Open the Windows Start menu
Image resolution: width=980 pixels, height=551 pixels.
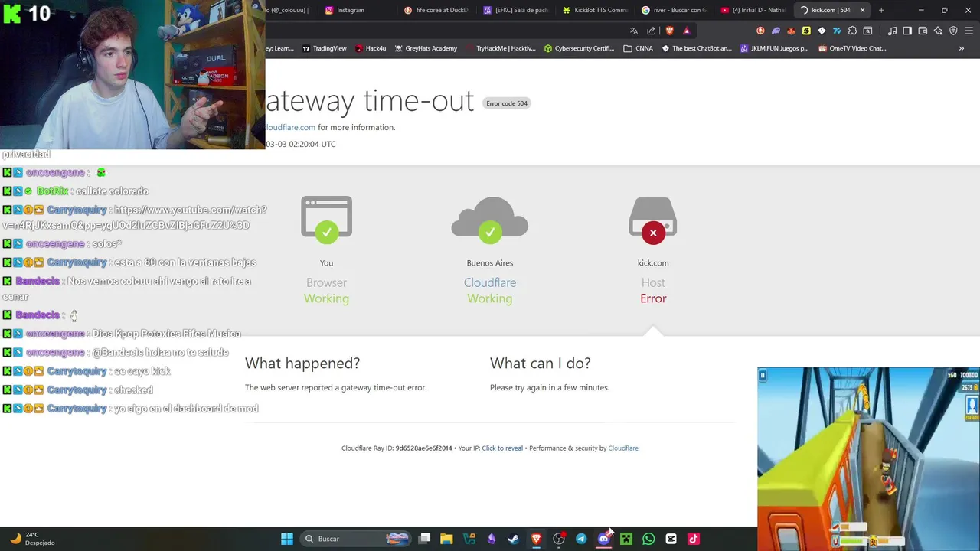(286, 539)
